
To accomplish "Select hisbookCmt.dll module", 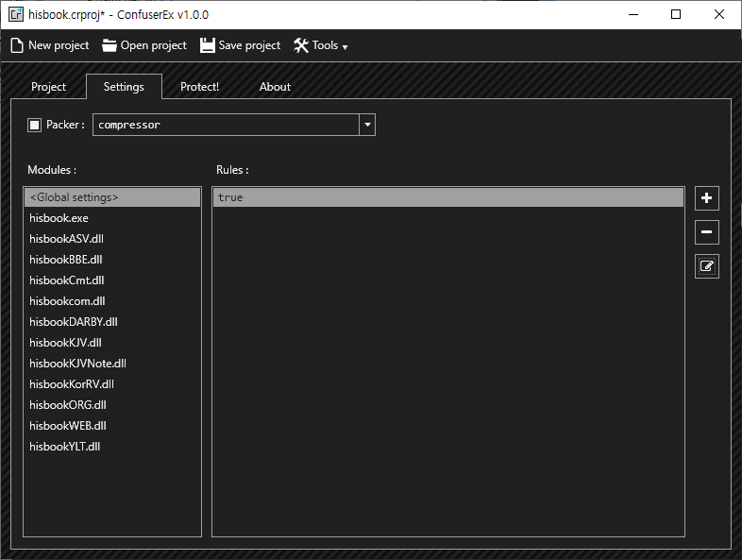I will (112, 280).
